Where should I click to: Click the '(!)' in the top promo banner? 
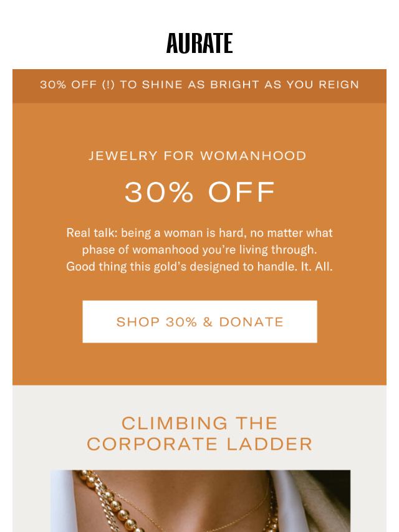(x=108, y=85)
